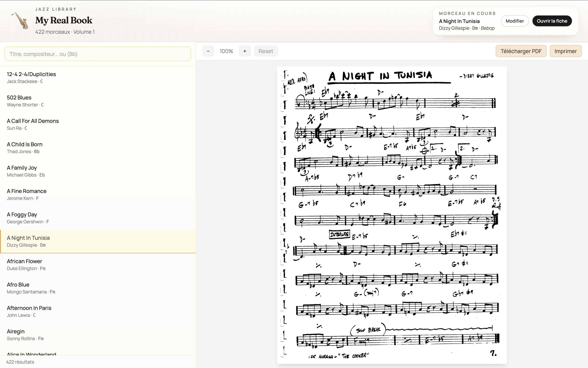Select A Family Joy by Michael Gibbs

98,171
